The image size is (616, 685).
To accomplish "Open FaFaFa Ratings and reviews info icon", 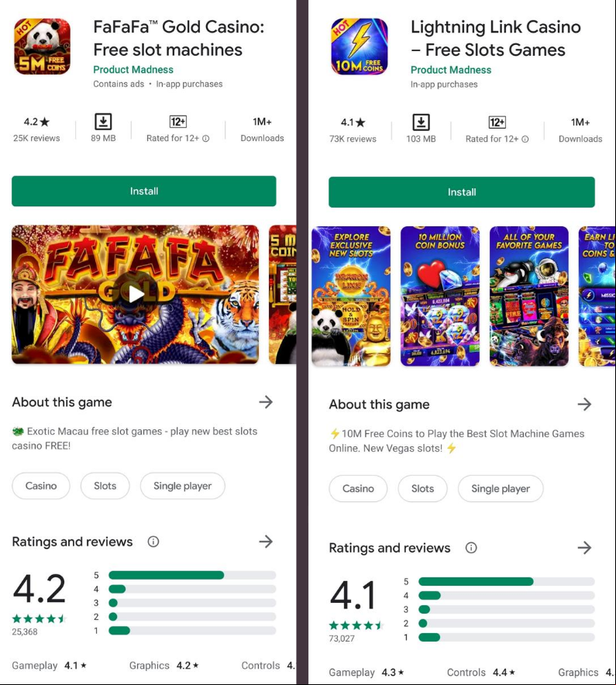I will [x=153, y=542].
